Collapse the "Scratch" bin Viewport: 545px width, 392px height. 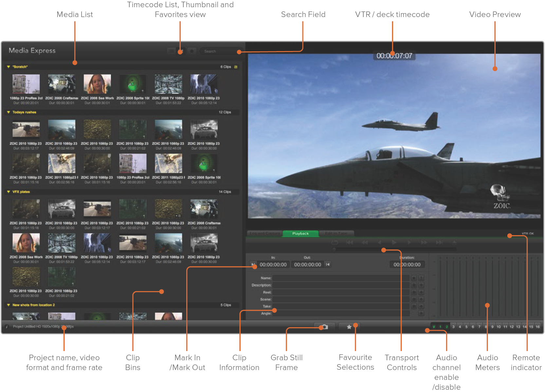(x=9, y=67)
